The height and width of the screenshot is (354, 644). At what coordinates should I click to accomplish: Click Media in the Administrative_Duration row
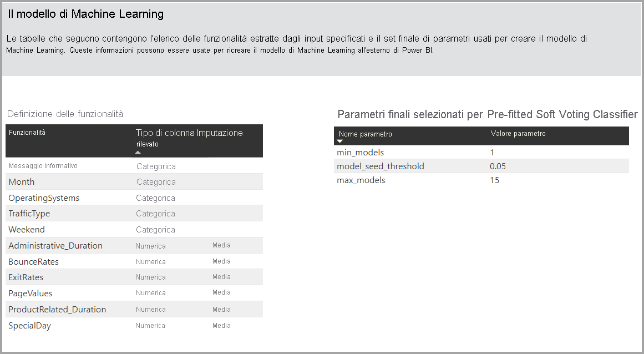[221, 245]
